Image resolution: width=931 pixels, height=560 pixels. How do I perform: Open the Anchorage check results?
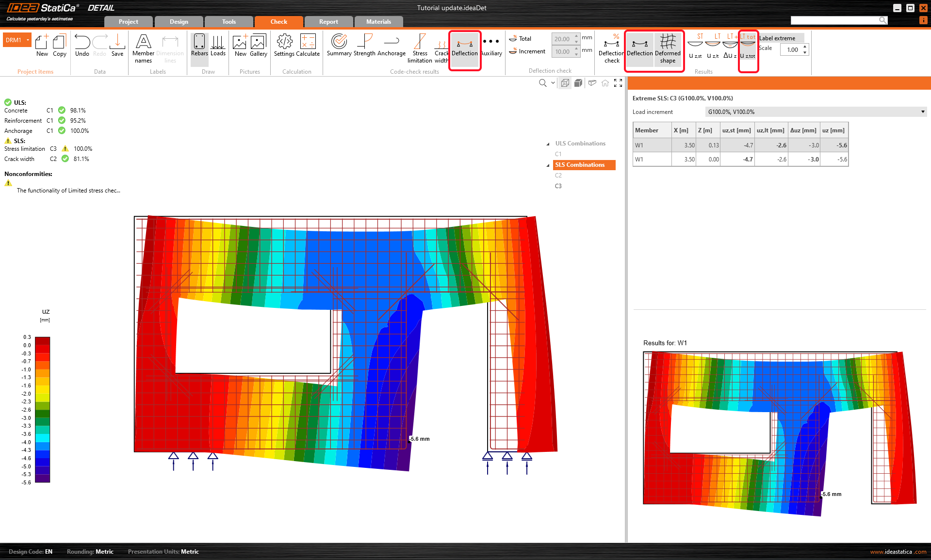[391, 46]
